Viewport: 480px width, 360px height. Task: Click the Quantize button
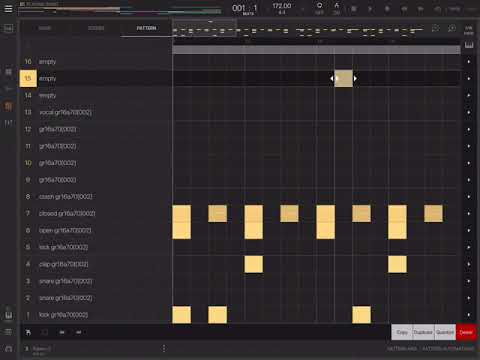[445, 332]
